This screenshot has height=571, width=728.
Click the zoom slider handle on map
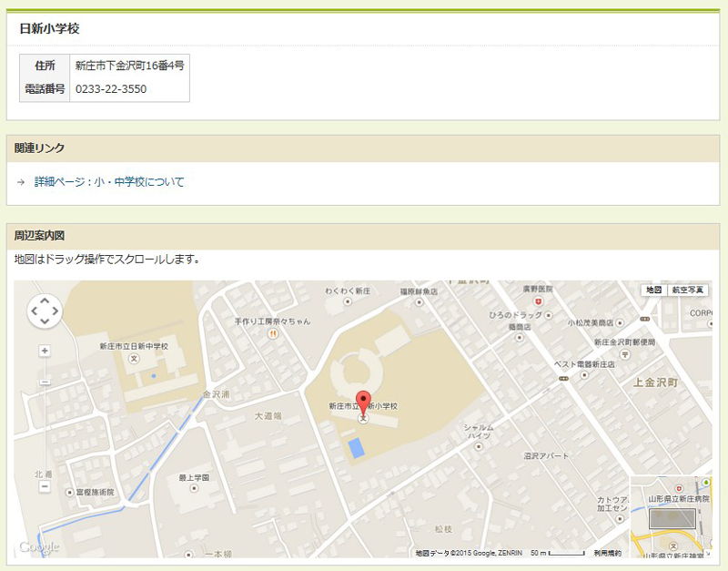coord(45,382)
